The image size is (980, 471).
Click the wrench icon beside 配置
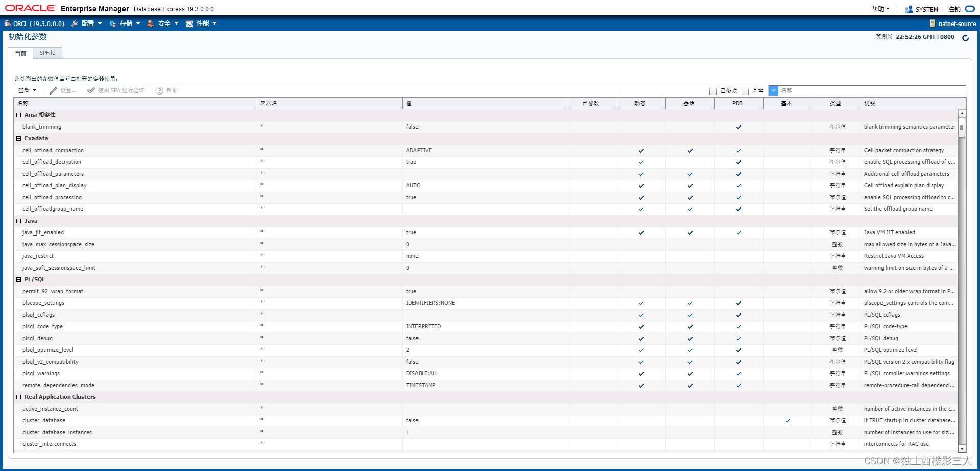(x=75, y=23)
